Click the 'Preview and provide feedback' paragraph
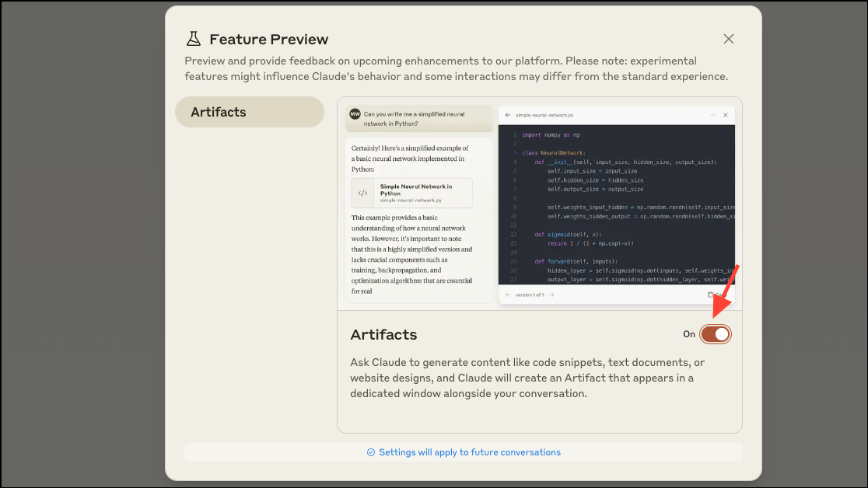 pos(456,68)
